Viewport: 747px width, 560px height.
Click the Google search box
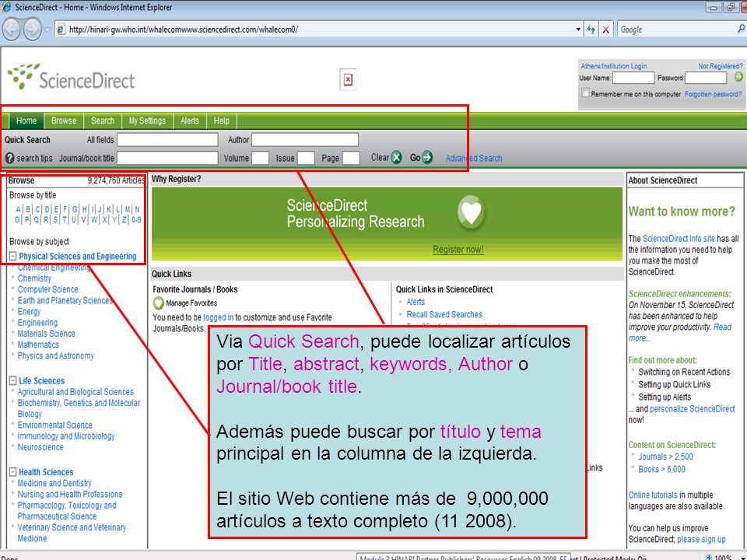click(676, 30)
